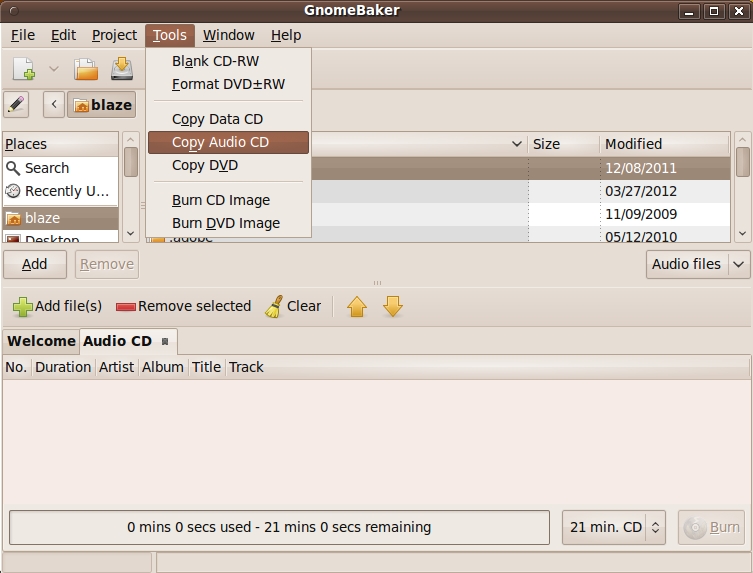
Task: Click Add file(s) green plus button
Action: tap(57, 306)
